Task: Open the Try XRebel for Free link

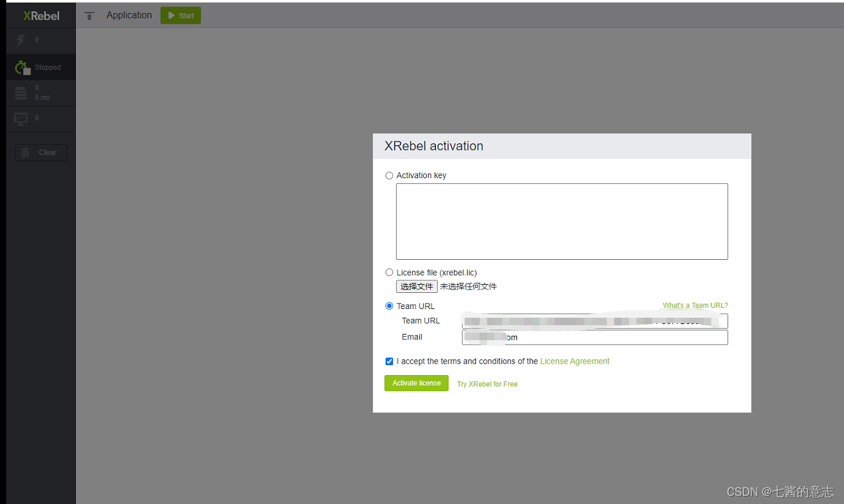Action: [487, 384]
